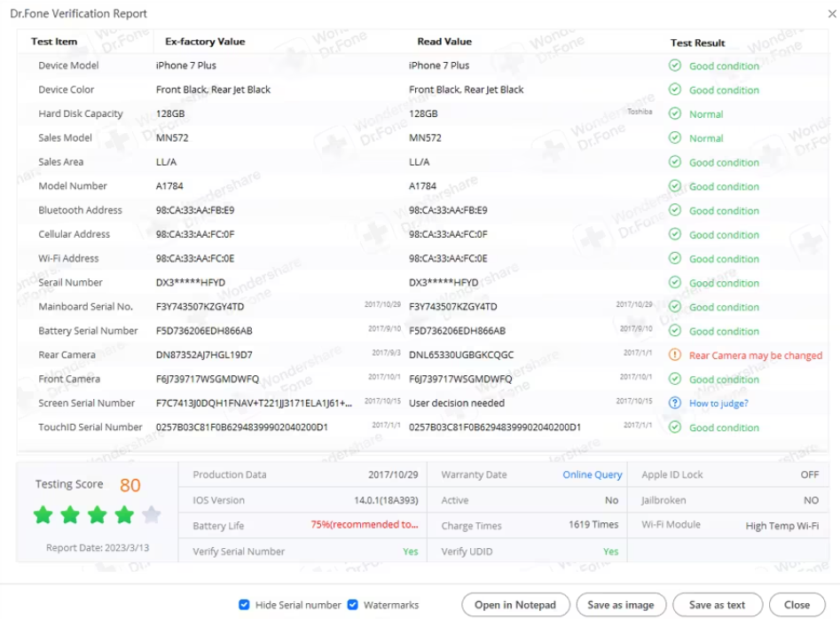The width and height of the screenshot is (840, 619).
Task: Click the How to judge? link
Action: click(x=718, y=404)
